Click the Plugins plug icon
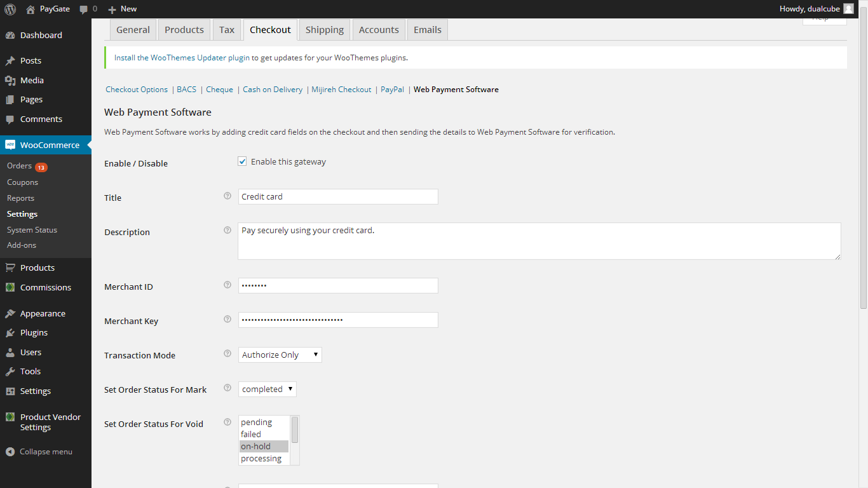The image size is (868, 488). [x=10, y=333]
